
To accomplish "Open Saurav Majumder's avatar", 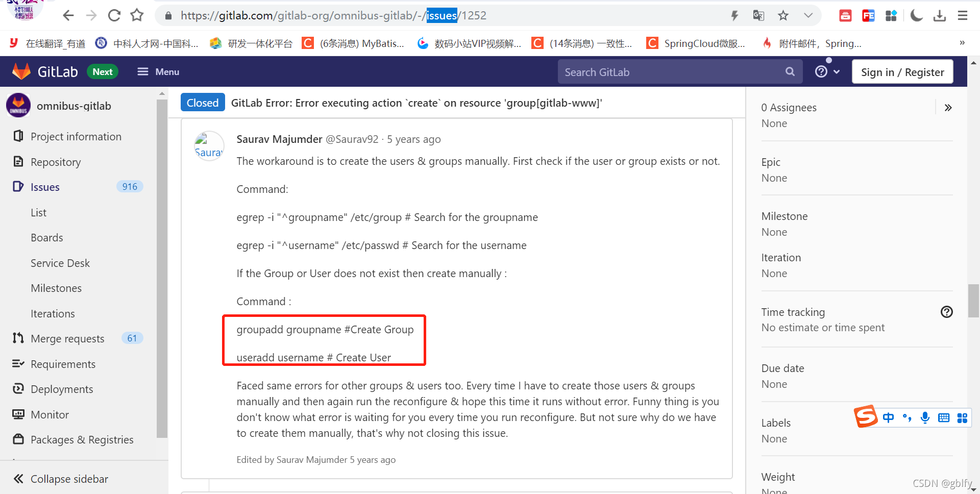I will click(209, 146).
